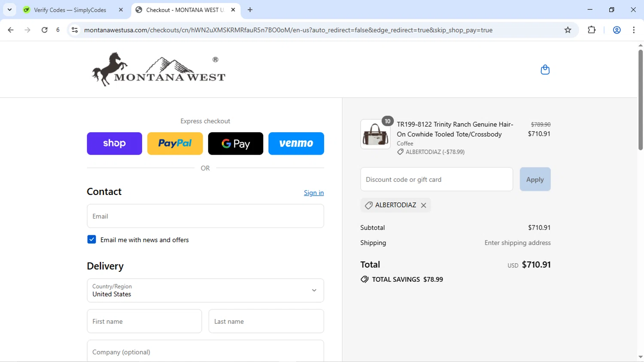This screenshot has height=362, width=644.
Task: Focus the First name field
Action: [x=144, y=321]
